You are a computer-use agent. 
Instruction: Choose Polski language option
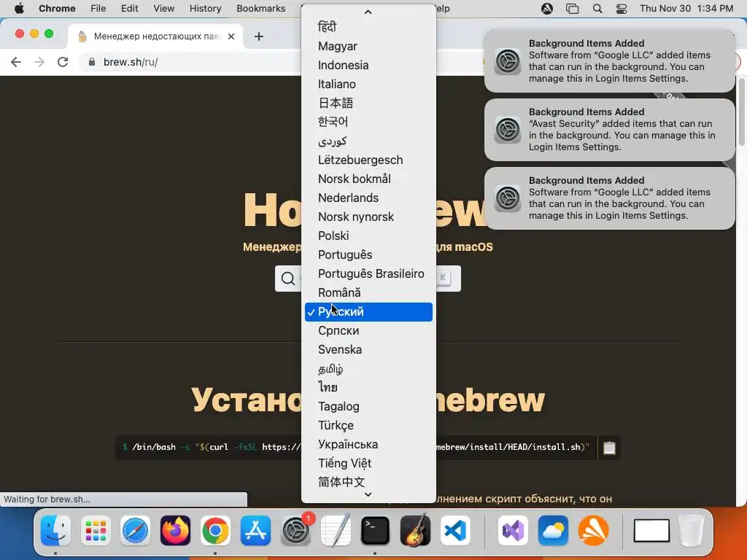368,236
